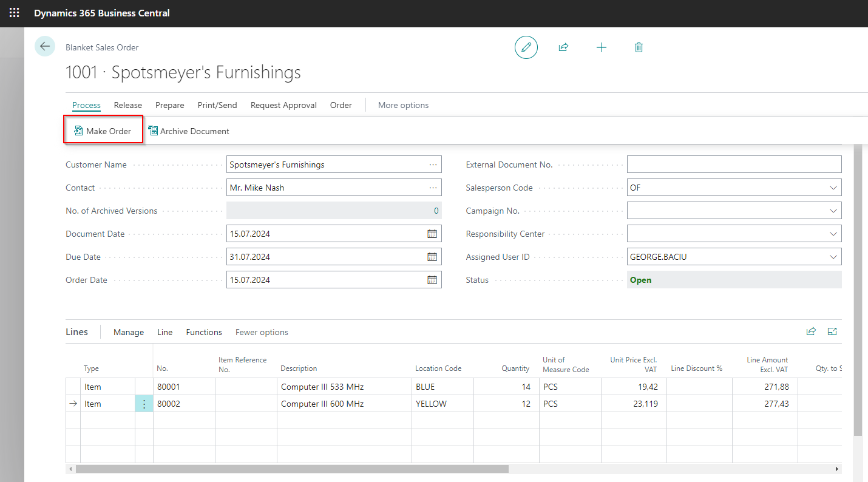Expand the Responsibility Center dropdown
Image resolution: width=868 pixels, height=482 pixels.
pyautogui.click(x=833, y=234)
